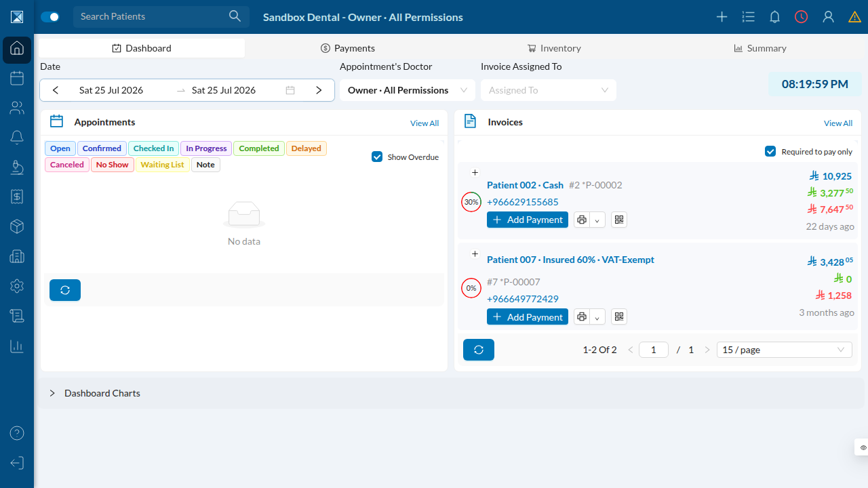Open Invoice Assigned To dropdown
The height and width of the screenshot is (488, 868).
[x=549, y=90]
